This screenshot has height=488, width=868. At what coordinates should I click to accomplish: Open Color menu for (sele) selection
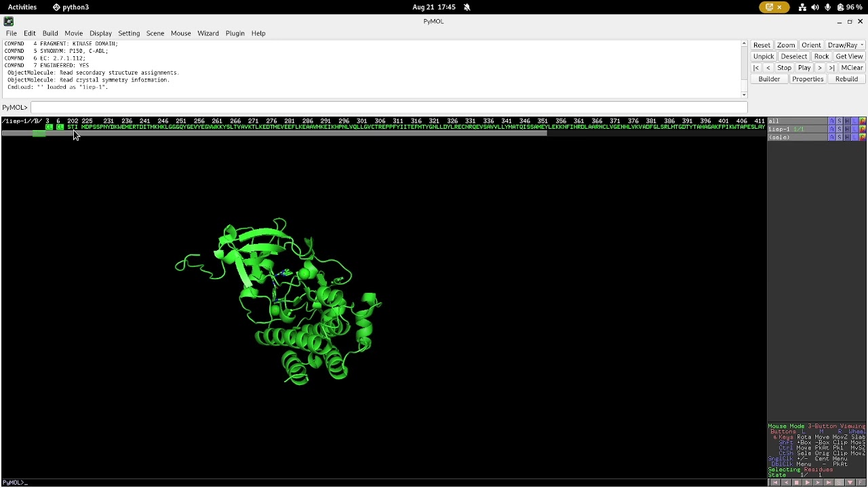863,138
